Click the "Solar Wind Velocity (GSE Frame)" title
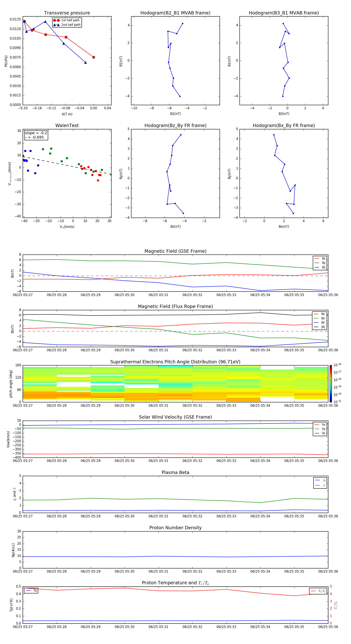The height and width of the screenshot is (644, 351). point(175,417)
